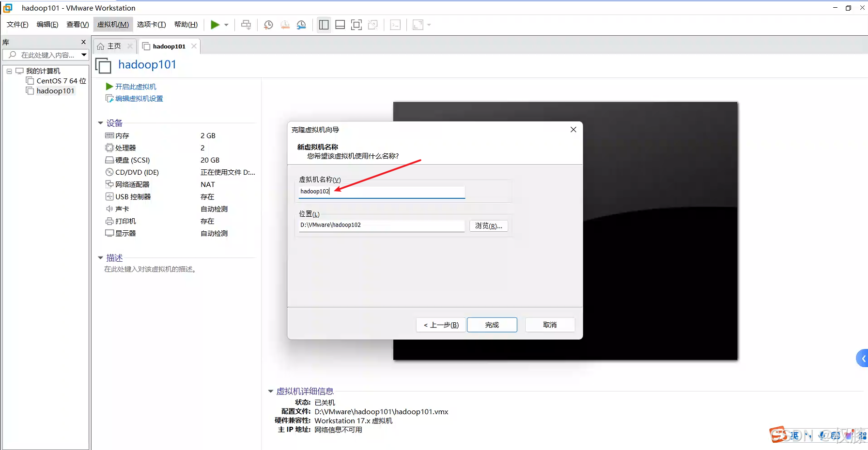Click the send Ctrl+Alt+Del toolbar icon
Image resolution: width=868 pixels, height=450 pixels.
point(246,25)
